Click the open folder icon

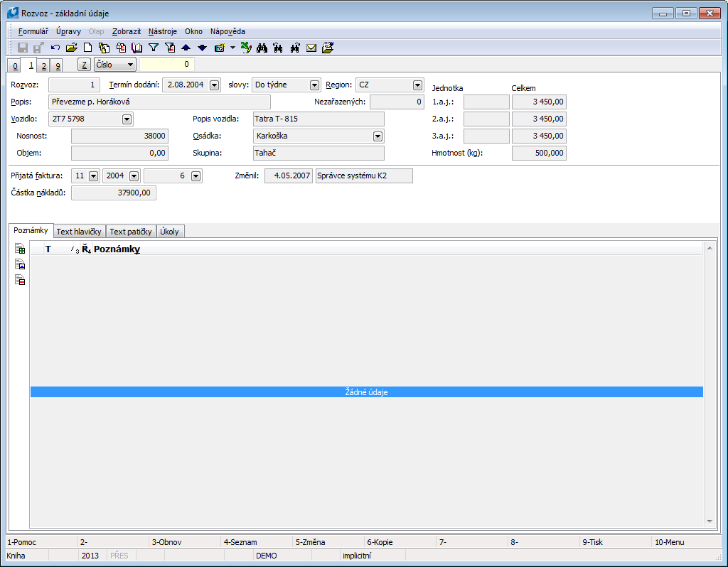pyautogui.click(x=72, y=48)
